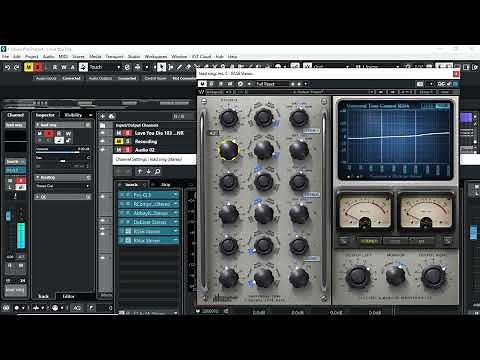This screenshot has width=480, height=360.
Task: Switch to the Track tab at Inspector bottom
Action: click(43, 296)
